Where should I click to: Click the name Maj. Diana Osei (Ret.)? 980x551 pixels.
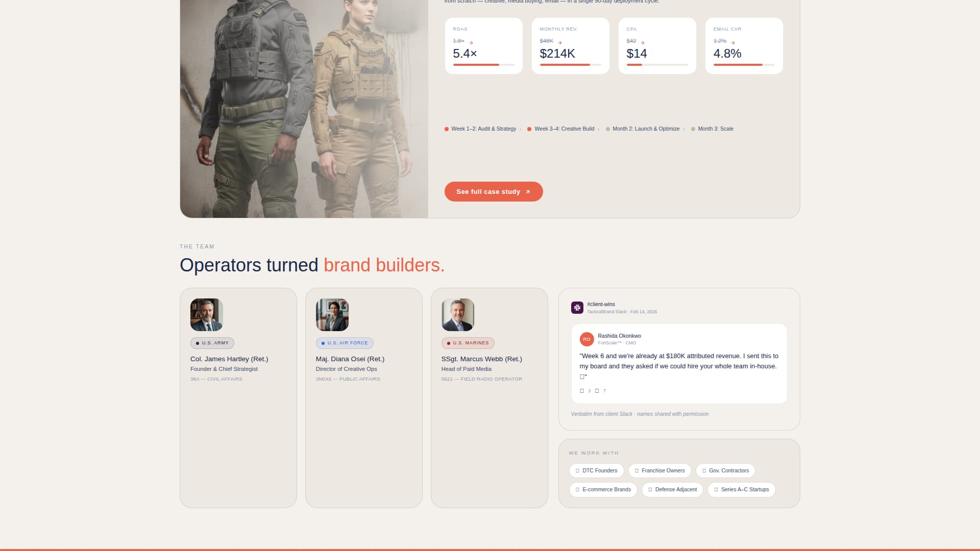click(350, 359)
